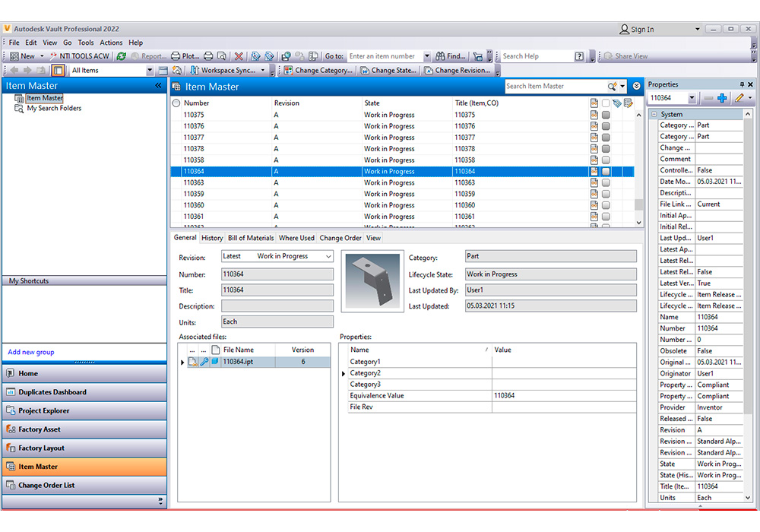Viewport: 760px width, 532px height.
Task: Open Plot from the toolbar
Action: tap(185, 56)
